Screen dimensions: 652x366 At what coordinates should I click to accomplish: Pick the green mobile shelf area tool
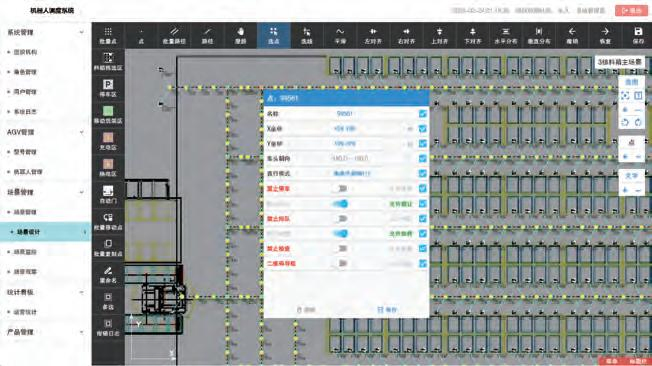point(108,115)
